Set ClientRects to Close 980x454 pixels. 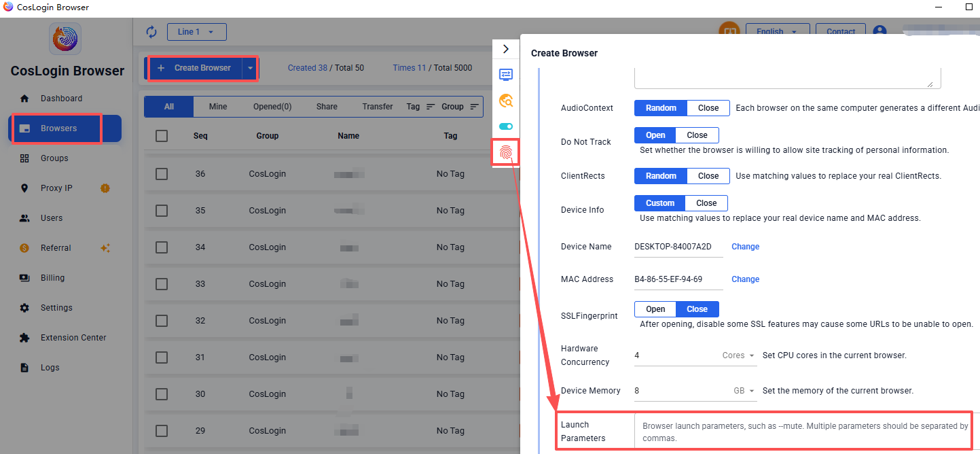pos(708,176)
